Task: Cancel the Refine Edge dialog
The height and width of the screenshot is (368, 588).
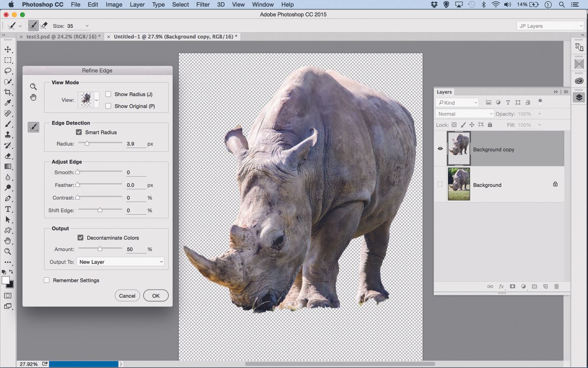Action: [x=127, y=295]
